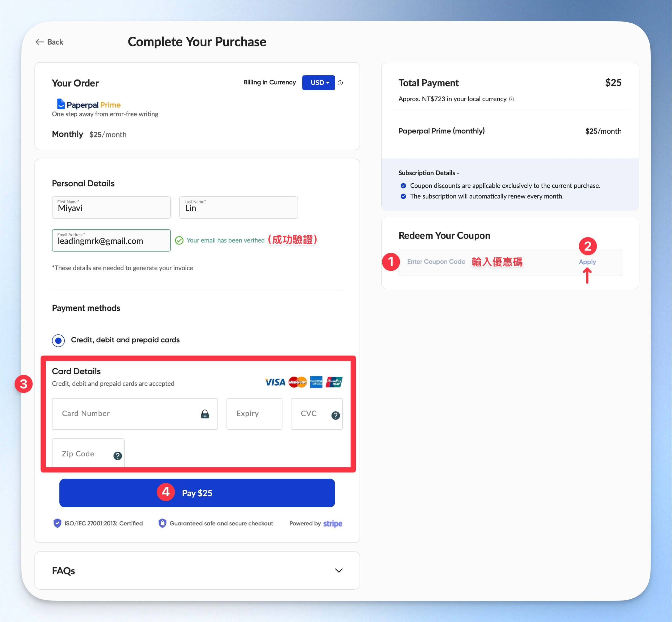This screenshot has height=622, width=672.
Task: Click the Back arrow icon
Action: (x=40, y=42)
